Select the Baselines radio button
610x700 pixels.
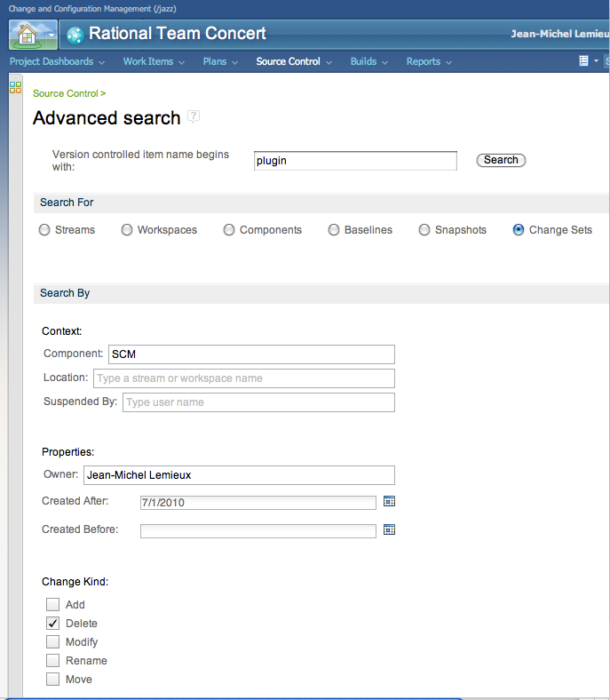click(333, 230)
